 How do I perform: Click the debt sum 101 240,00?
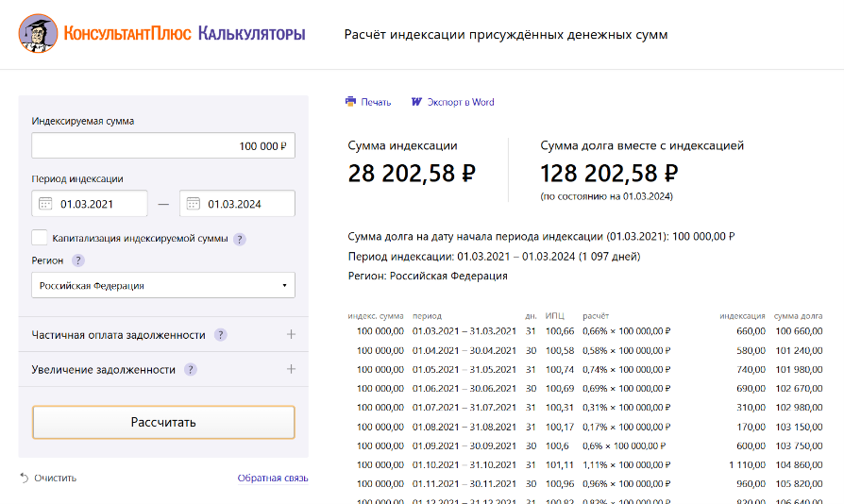pos(799,351)
